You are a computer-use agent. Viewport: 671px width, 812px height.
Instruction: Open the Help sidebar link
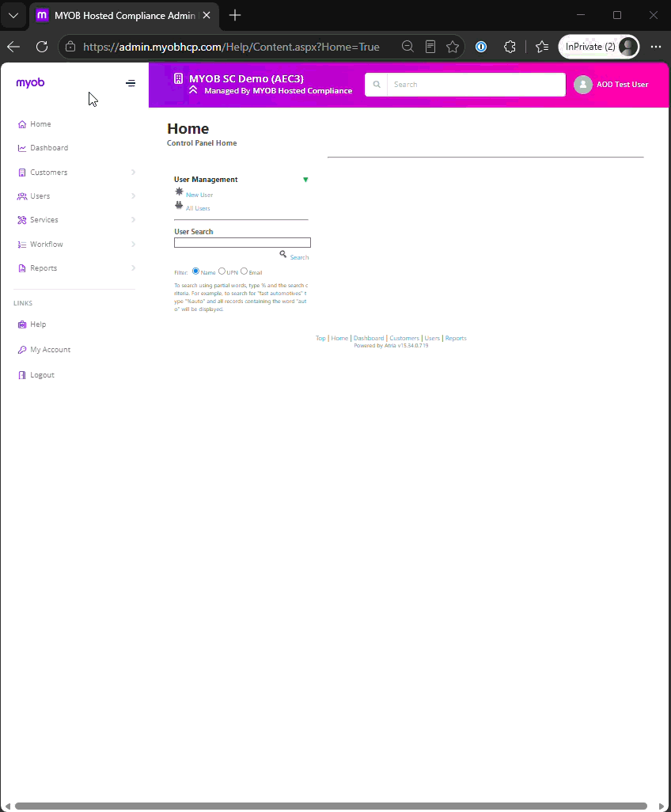tap(38, 324)
